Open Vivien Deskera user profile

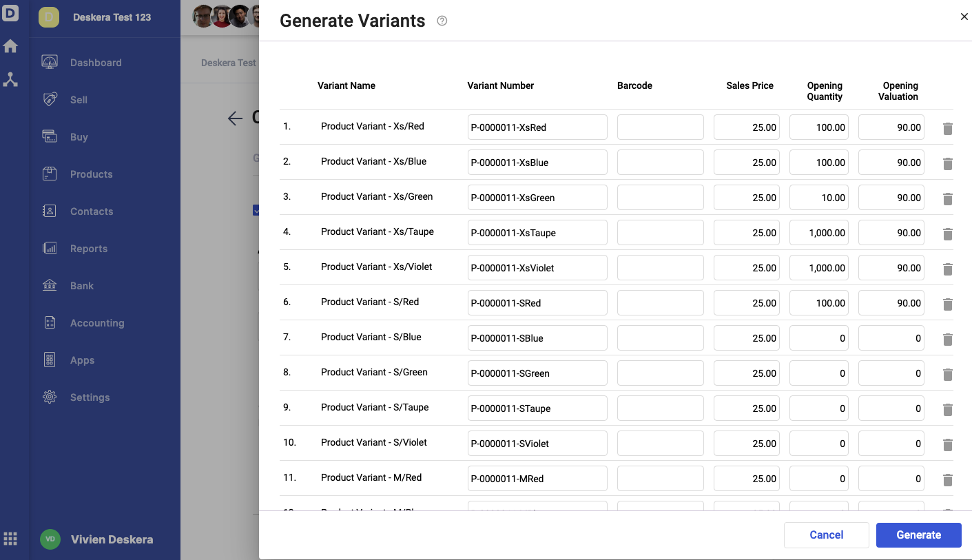pyautogui.click(x=98, y=539)
